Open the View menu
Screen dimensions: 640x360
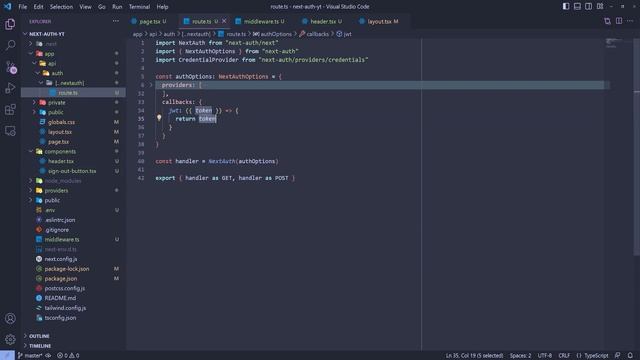click(85, 7)
